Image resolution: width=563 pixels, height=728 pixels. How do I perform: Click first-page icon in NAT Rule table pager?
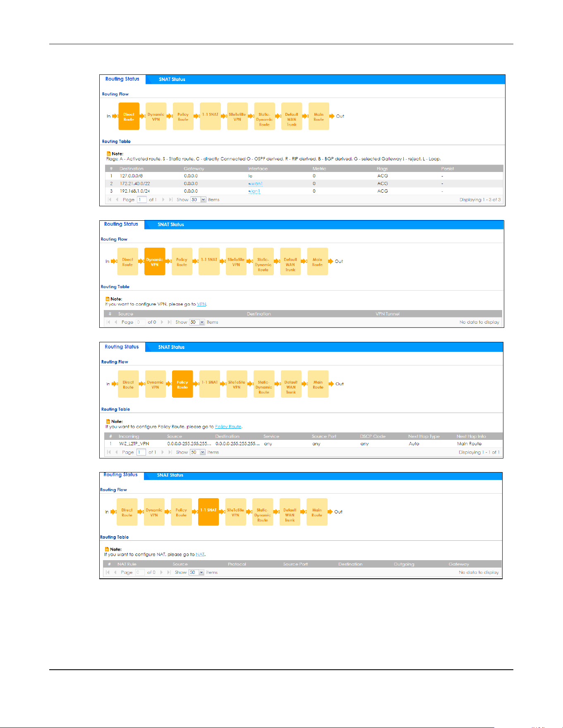(x=108, y=573)
